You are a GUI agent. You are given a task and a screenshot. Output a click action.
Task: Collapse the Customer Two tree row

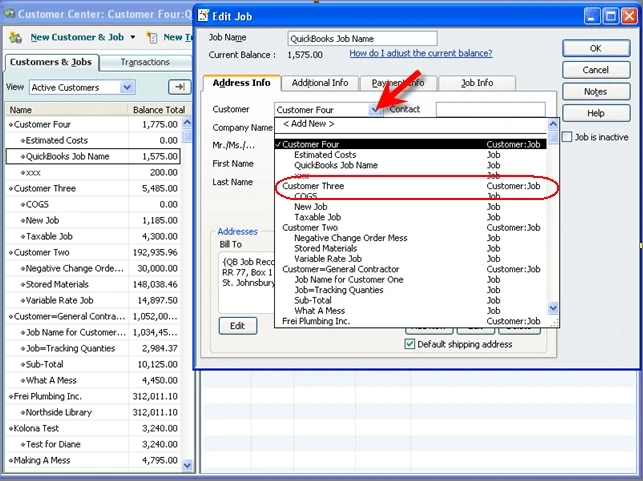11,253
